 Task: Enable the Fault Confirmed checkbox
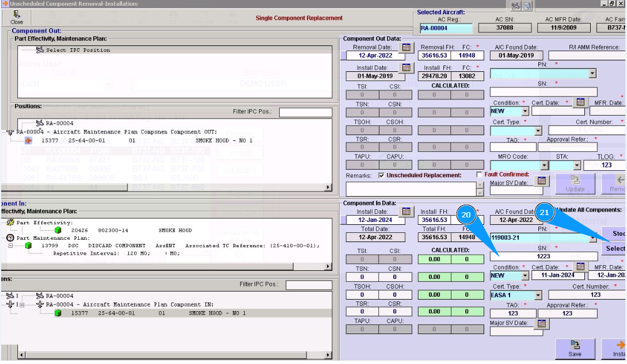coord(480,175)
